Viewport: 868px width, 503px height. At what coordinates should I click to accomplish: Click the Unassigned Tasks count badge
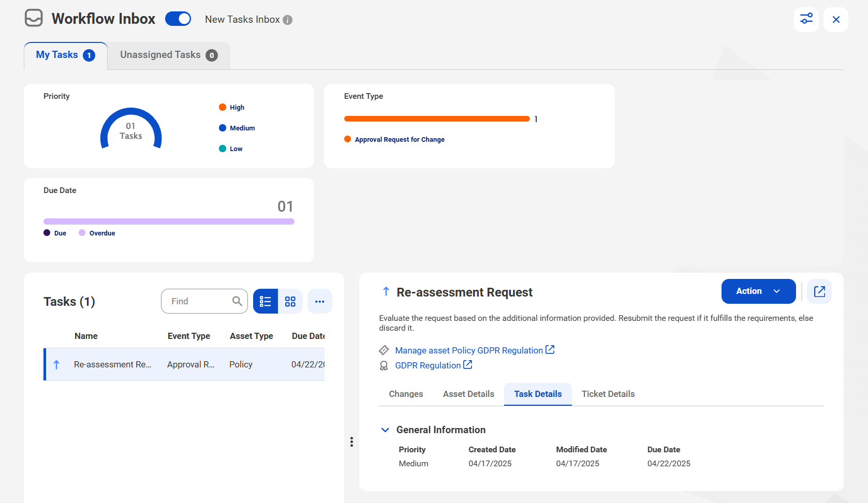(212, 55)
